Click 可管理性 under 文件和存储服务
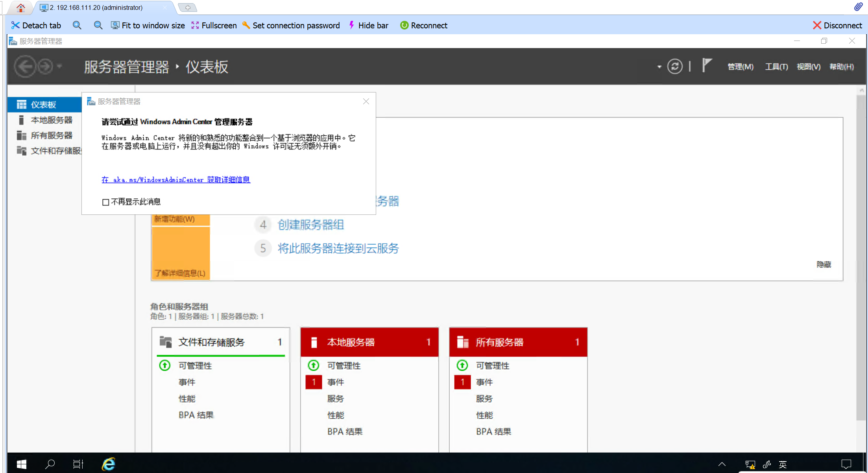868x473 pixels. pyautogui.click(x=195, y=366)
